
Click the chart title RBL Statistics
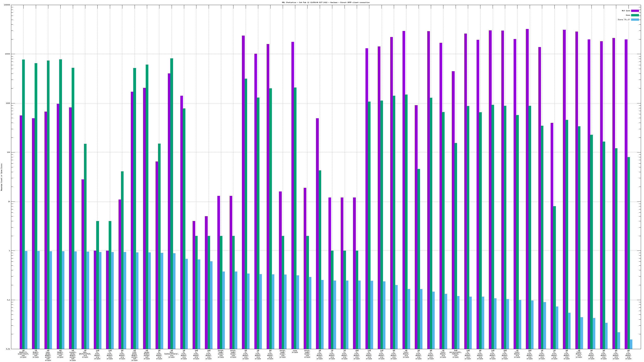click(x=325, y=2)
